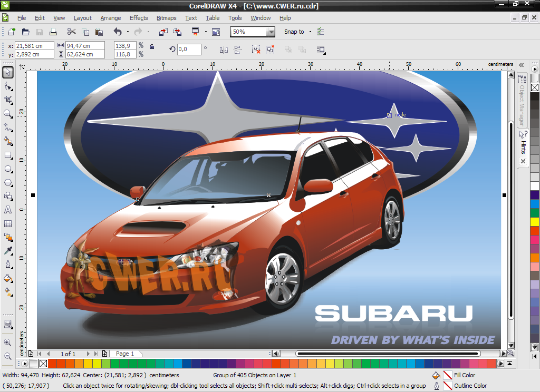Select the Crop tool in toolbox
Viewport: 540px width, 392px height.
click(x=8, y=100)
